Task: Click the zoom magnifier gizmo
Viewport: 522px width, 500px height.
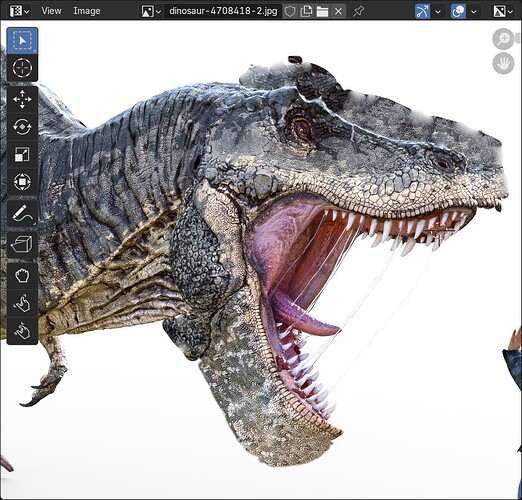Action: point(503,39)
